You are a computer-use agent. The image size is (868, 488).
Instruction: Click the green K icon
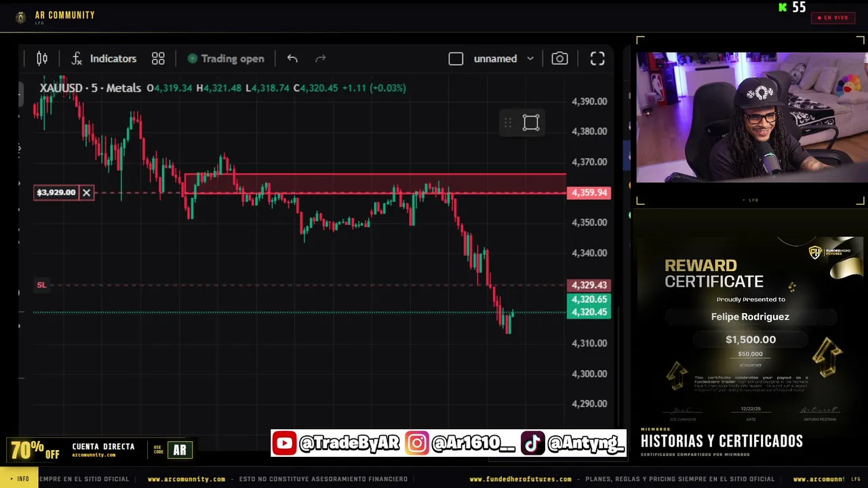click(x=783, y=7)
